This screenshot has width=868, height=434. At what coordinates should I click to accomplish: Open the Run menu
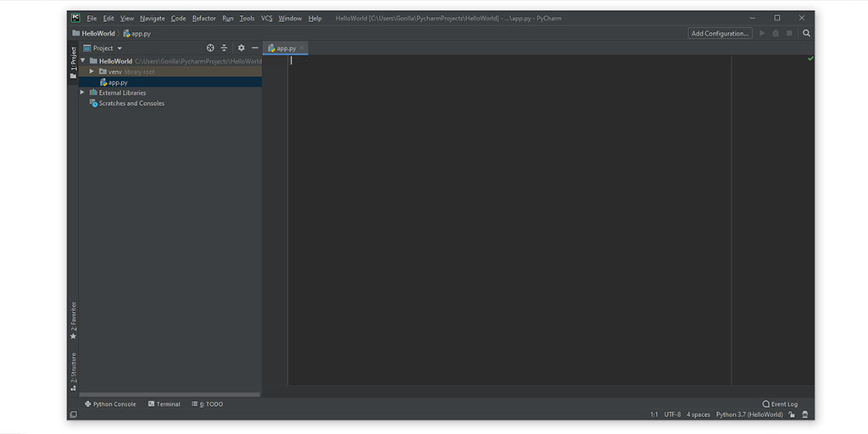[x=228, y=19]
